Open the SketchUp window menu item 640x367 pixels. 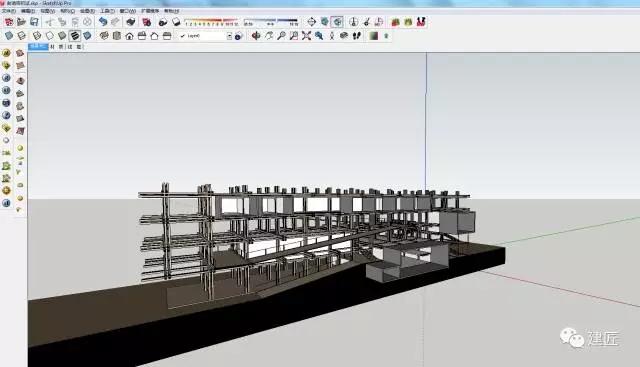127,11
